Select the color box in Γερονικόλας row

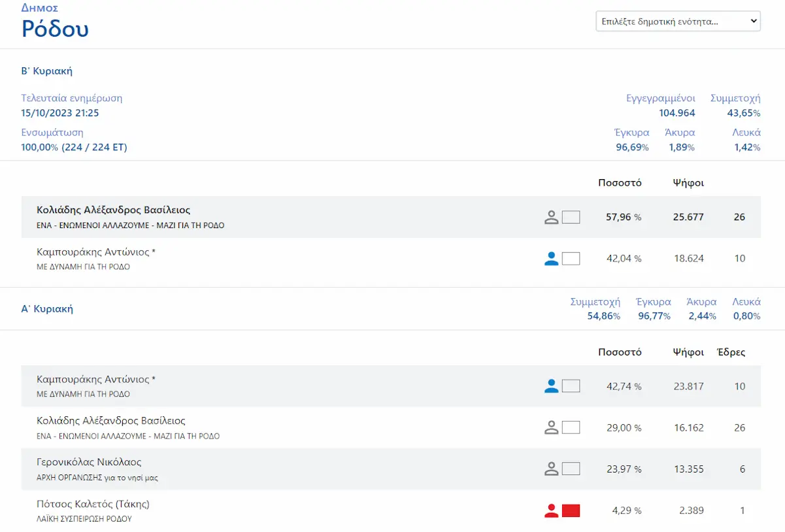pos(571,469)
